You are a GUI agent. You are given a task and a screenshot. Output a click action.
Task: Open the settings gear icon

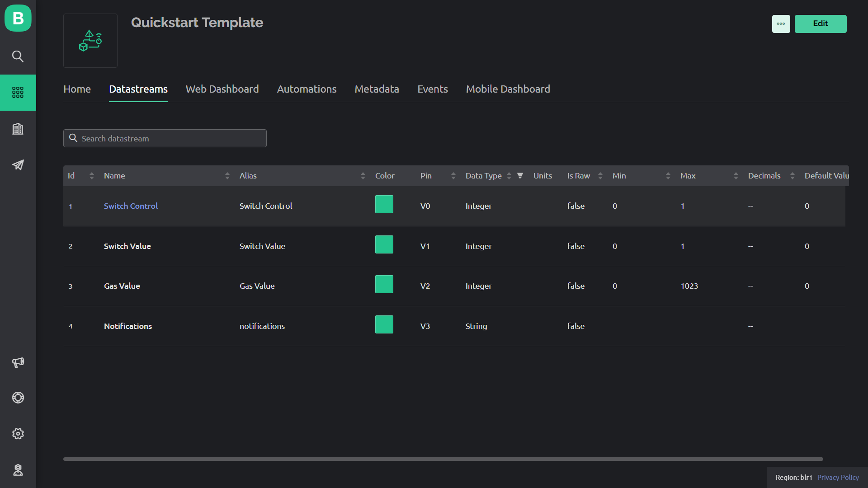click(x=18, y=434)
